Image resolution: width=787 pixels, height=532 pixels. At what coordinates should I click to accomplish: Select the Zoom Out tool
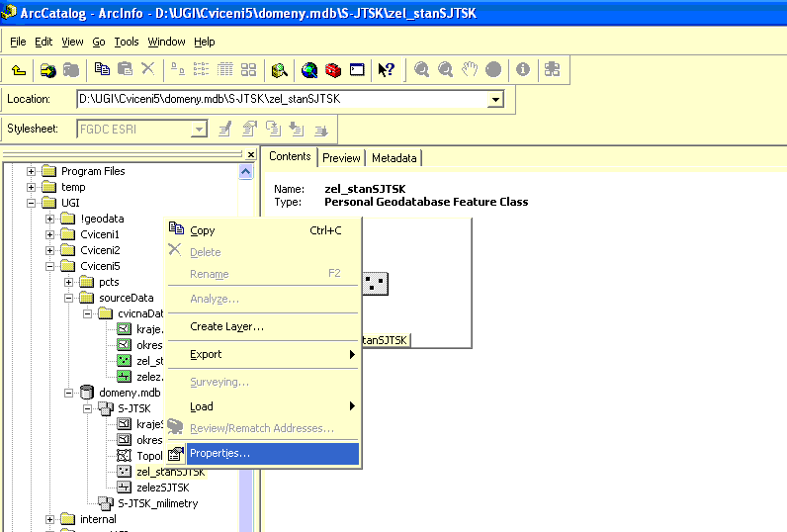point(445,69)
